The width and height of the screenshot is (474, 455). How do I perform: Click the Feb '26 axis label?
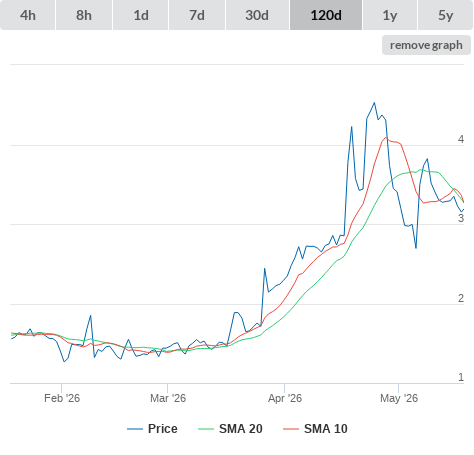(62, 398)
